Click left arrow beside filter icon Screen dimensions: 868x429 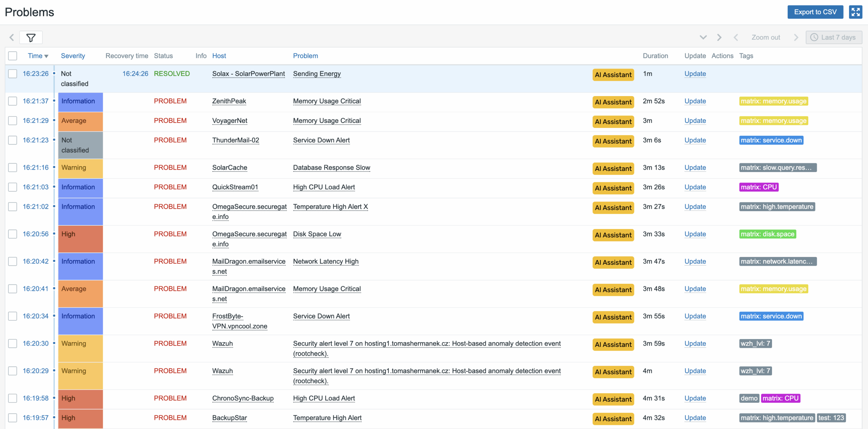(12, 38)
